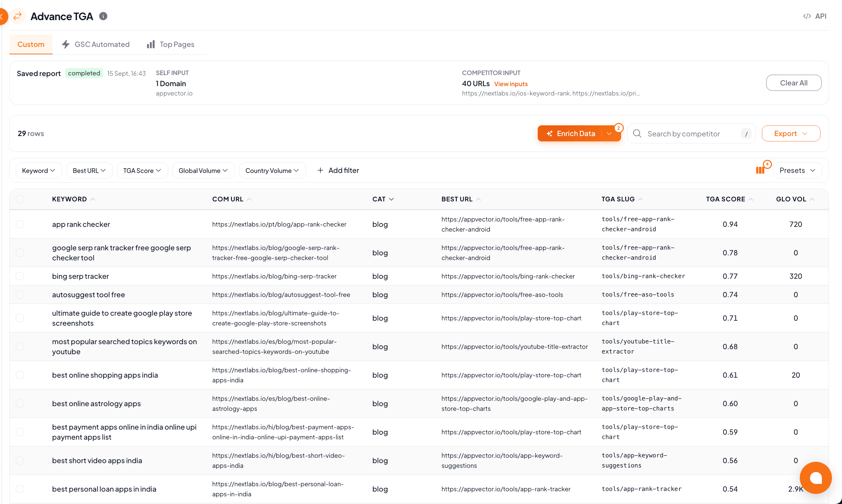The height and width of the screenshot is (504, 842).
Task: Open the column settings bars icon
Action: tap(760, 170)
